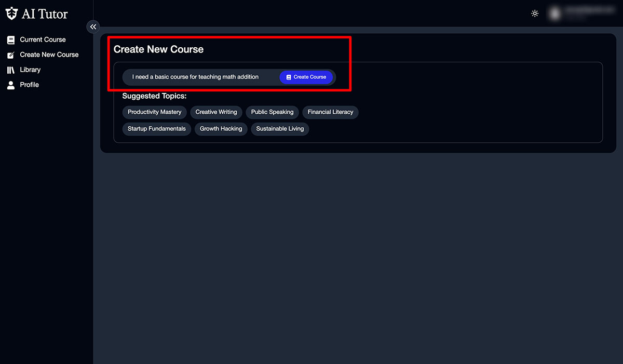Click the Library books icon
Image resolution: width=623 pixels, height=364 pixels.
[11, 70]
